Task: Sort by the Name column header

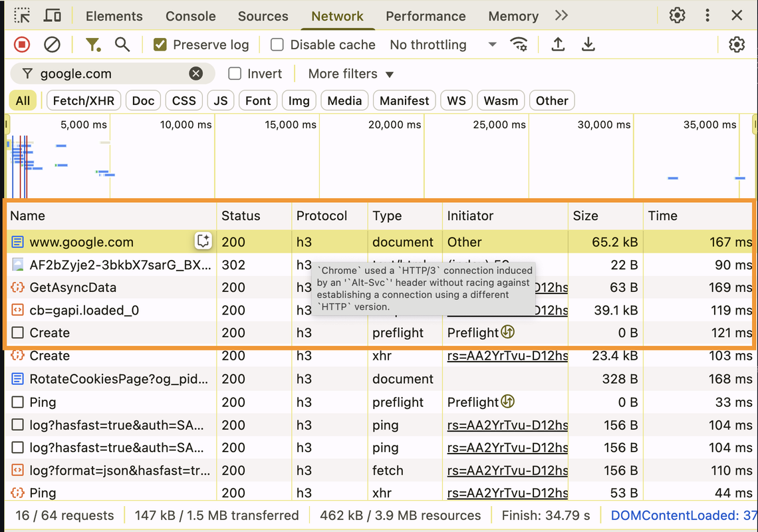Action: (x=111, y=215)
